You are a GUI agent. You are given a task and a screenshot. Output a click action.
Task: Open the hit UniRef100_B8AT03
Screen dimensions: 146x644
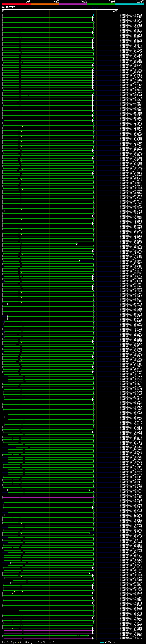pyautogui.click(x=131, y=261)
